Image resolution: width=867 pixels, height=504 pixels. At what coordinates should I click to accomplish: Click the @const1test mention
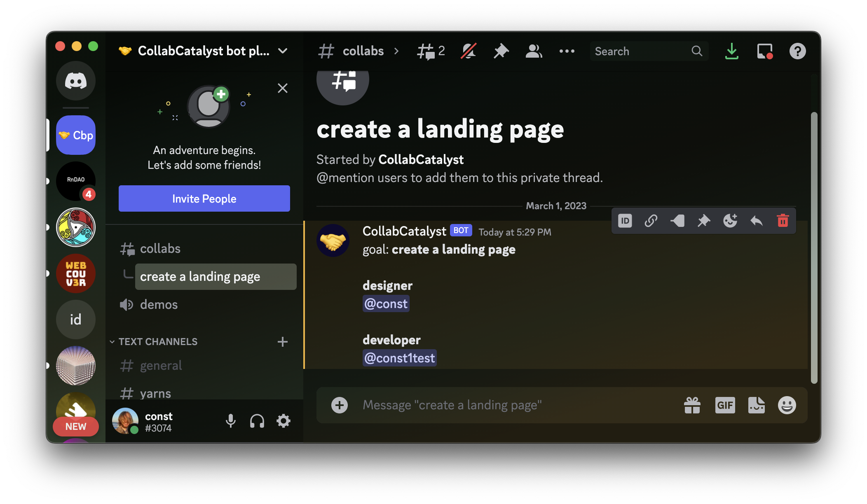pyautogui.click(x=400, y=358)
